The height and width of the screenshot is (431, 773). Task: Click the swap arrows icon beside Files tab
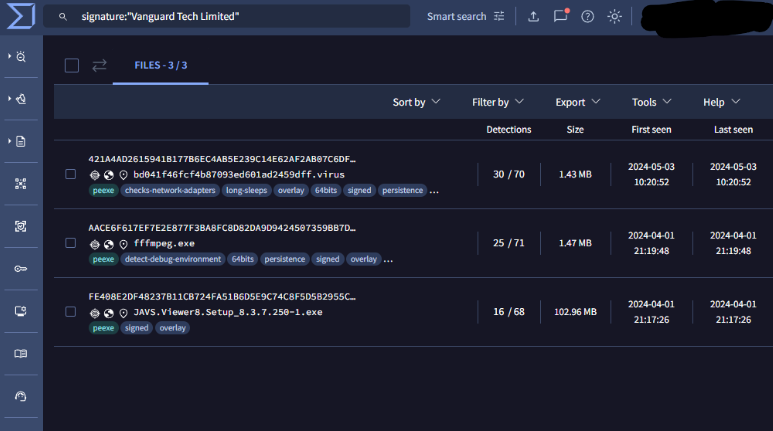(x=99, y=65)
